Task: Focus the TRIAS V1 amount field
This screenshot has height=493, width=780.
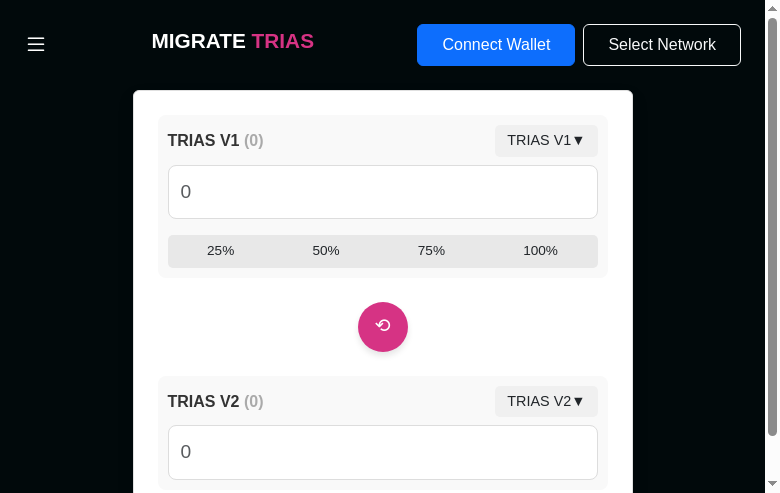Action: pos(383,192)
